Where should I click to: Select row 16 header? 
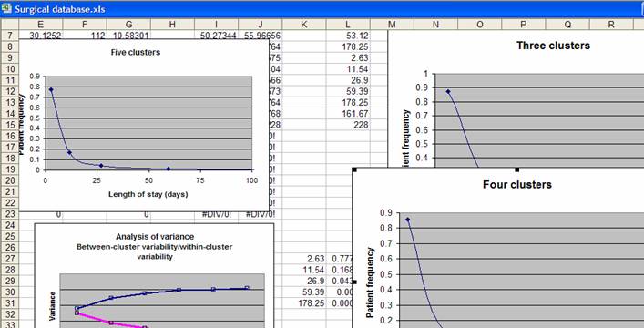coord(9,136)
